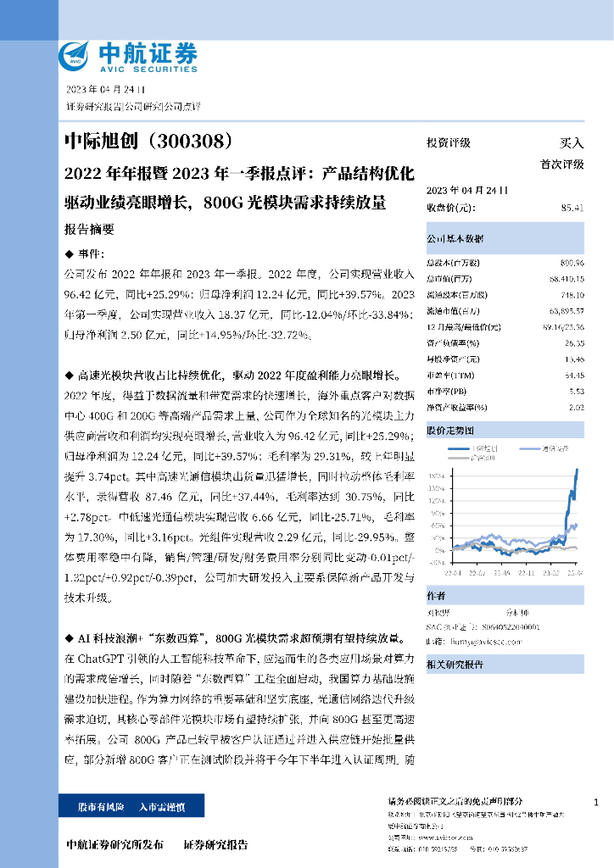This screenshot has width=614, height=868.
Task: Click the AVIC Securities logo
Action: pos(128,57)
